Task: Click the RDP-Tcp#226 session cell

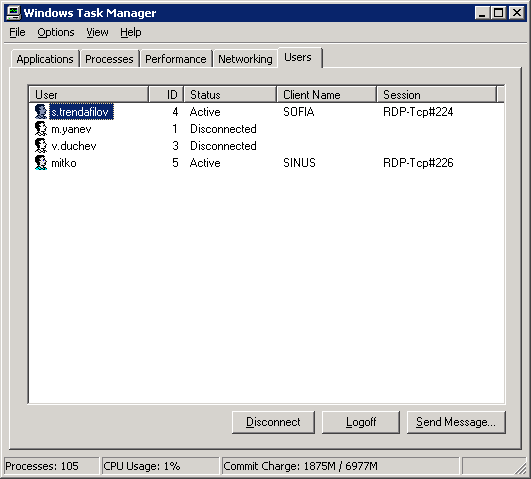Action: pyautogui.click(x=418, y=163)
